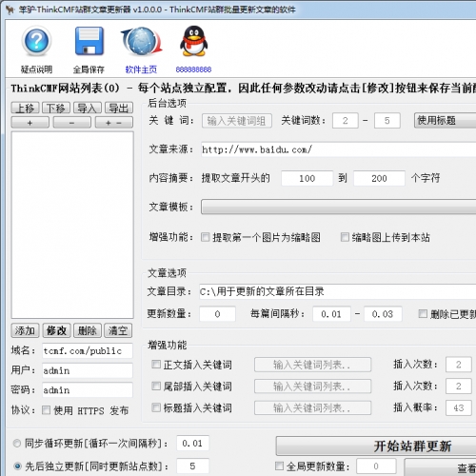Click the 全局更新数量 field showing 0
Viewport: 476px width, 476px height.
pyautogui.click(x=376, y=466)
